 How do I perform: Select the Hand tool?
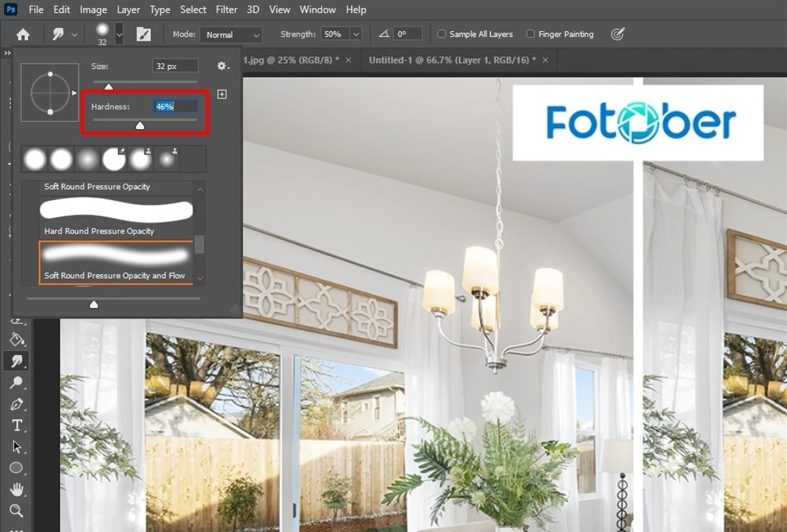[x=16, y=489]
